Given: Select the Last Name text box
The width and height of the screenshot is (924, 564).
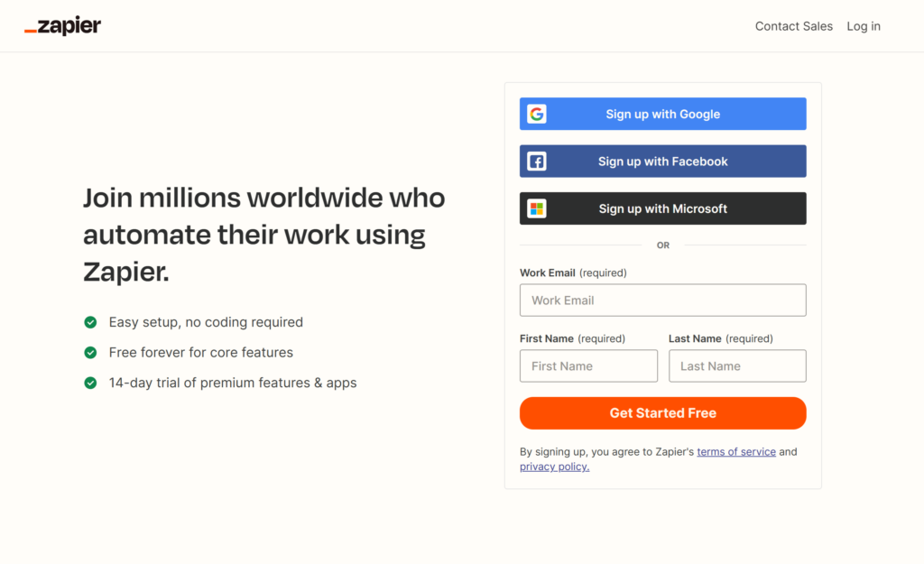Looking at the screenshot, I should [x=737, y=366].
